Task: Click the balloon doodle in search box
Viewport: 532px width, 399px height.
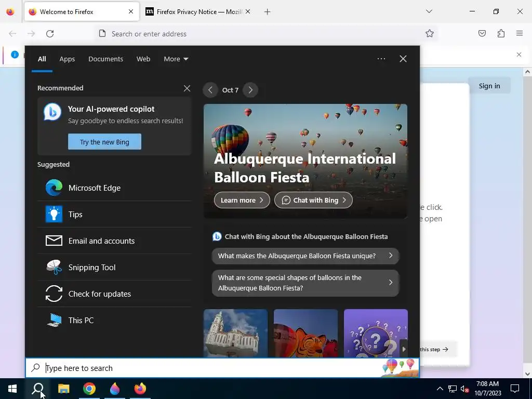Action: point(400,368)
